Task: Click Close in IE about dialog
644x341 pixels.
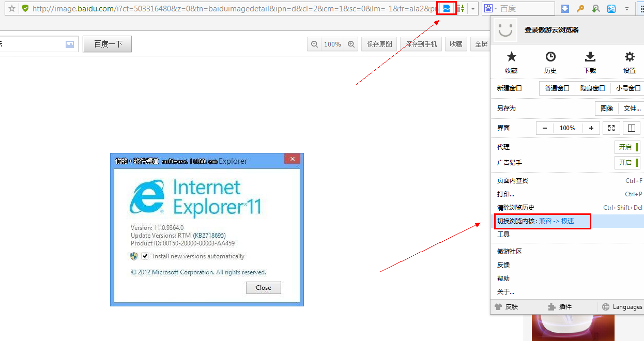Action: pos(264,288)
